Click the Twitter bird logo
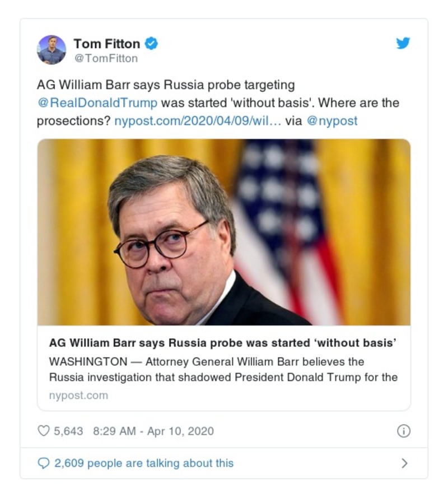The image size is (448, 498). tap(403, 43)
